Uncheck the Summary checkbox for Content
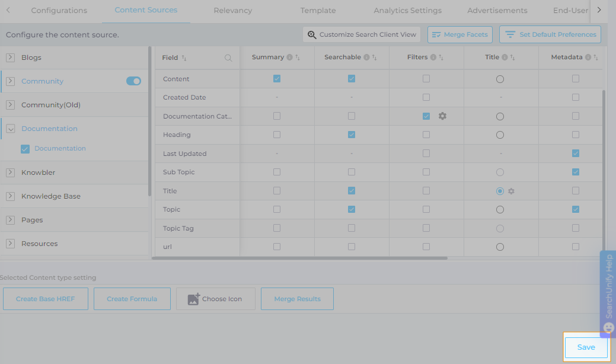Image resolution: width=616 pixels, height=364 pixels. (x=277, y=79)
